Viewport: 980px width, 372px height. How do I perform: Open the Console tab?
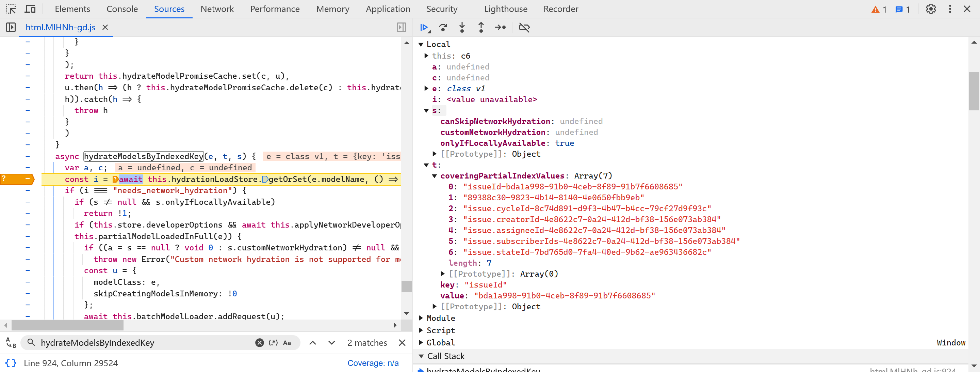(122, 9)
